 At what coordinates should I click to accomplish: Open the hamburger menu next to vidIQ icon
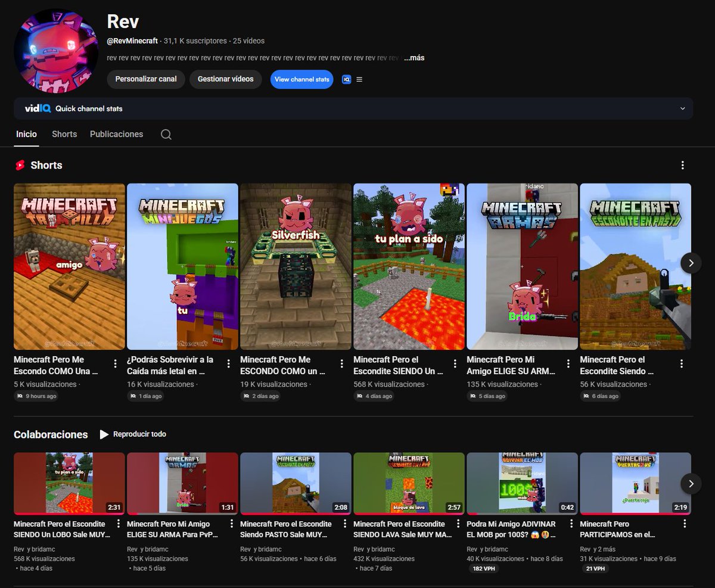point(359,79)
